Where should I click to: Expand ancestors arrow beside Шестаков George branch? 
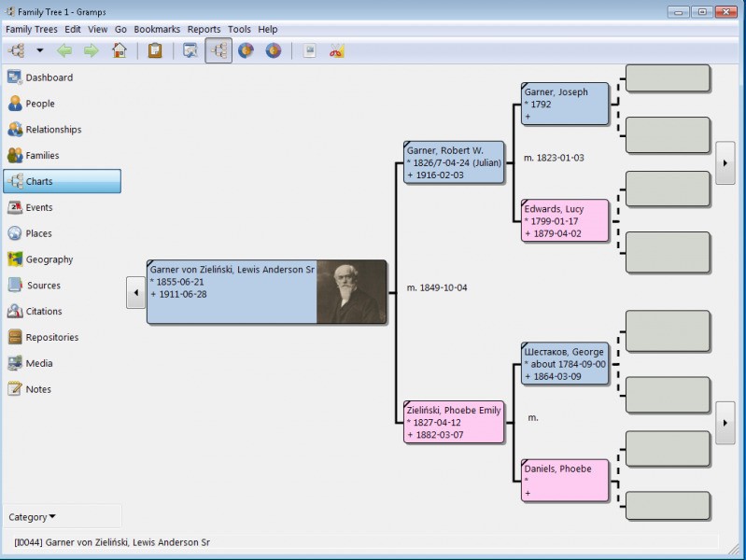(x=725, y=423)
